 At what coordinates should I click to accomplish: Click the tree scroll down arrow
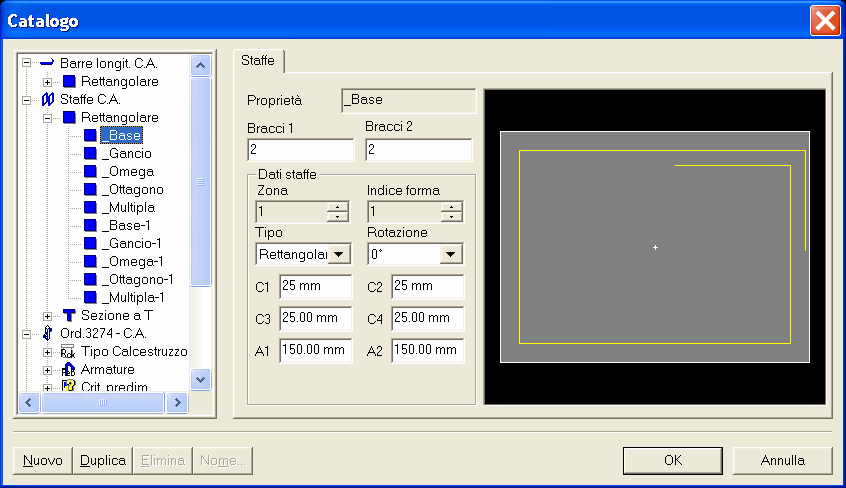(200, 379)
